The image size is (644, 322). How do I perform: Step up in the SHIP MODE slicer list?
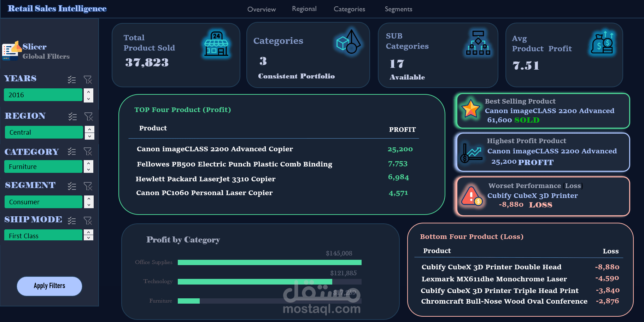click(88, 232)
